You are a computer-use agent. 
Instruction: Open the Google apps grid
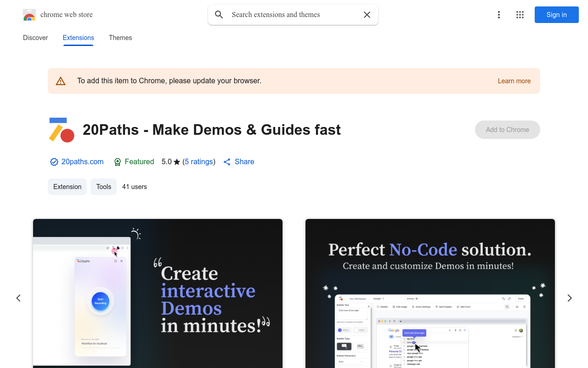[520, 15]
